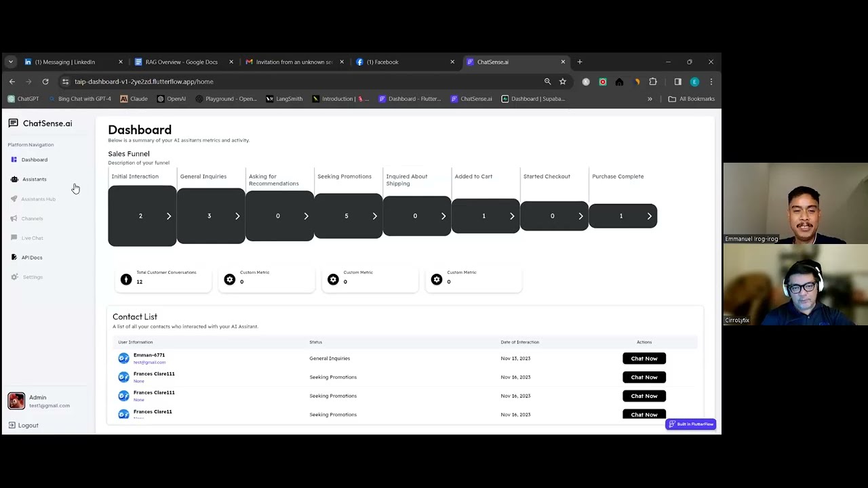Click Chat Now in second contact row
This screenshot has width=868, height=488.
[x=644, y=378]
